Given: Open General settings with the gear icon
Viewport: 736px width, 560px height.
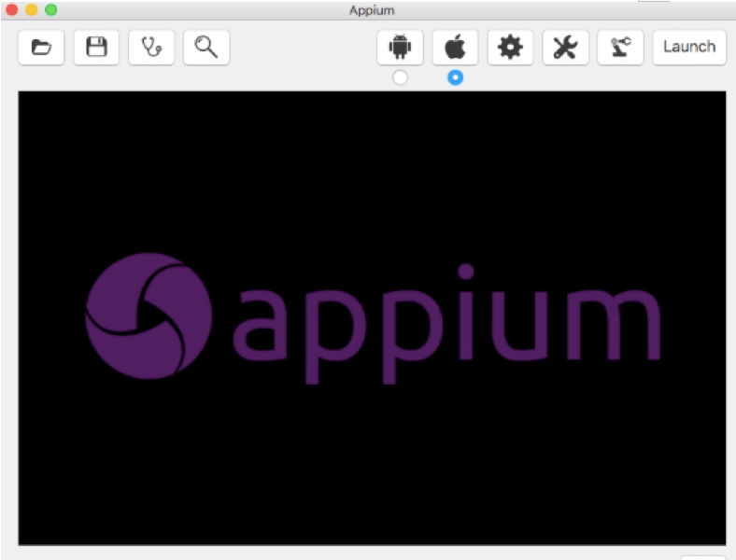Looking at the screenshot, I should 510,48.
